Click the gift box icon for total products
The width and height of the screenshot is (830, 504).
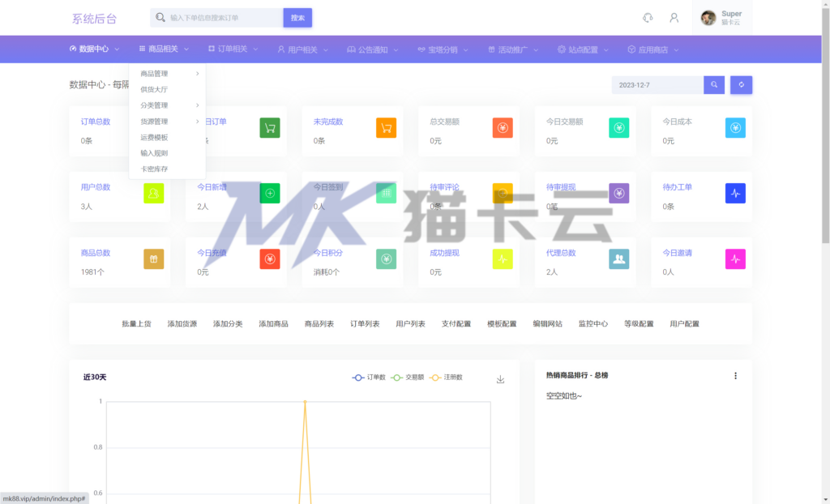[153, 258]
